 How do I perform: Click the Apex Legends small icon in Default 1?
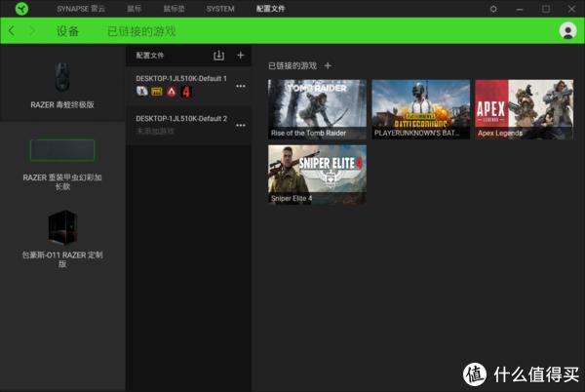tap(172, 92)
